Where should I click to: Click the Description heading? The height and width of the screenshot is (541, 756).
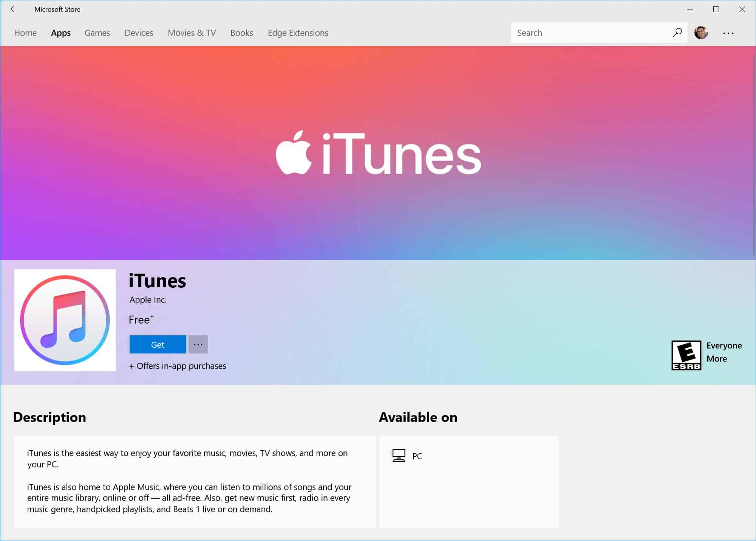tap(49, 417)
